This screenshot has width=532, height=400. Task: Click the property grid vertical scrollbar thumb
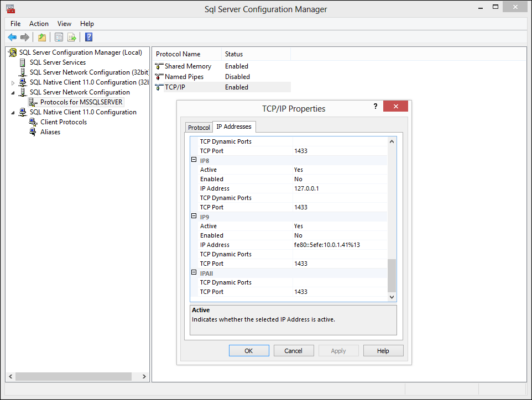pyautogui.click(x=392, y=276)
